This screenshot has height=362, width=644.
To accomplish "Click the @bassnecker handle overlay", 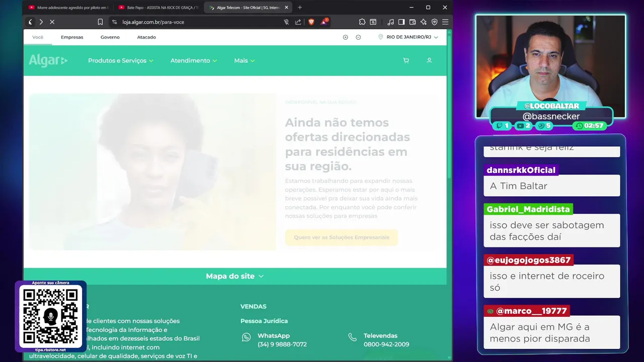I will [x=551, y=116].
